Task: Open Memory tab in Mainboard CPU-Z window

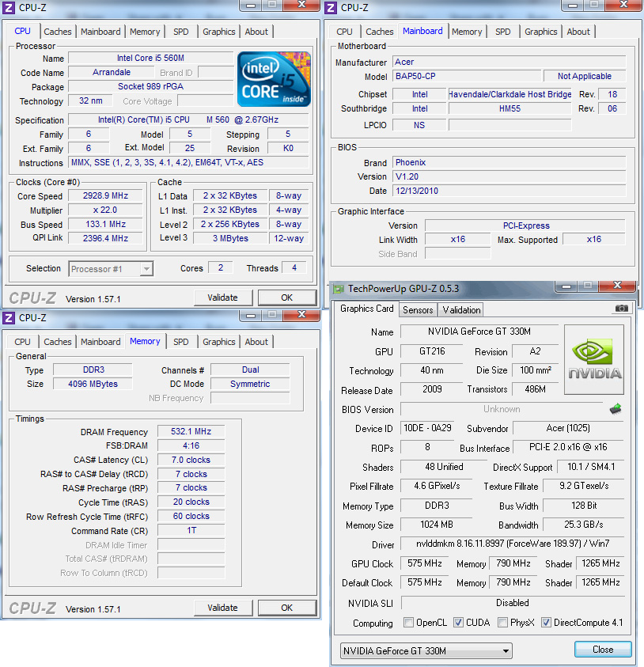Action: [467, 32]
